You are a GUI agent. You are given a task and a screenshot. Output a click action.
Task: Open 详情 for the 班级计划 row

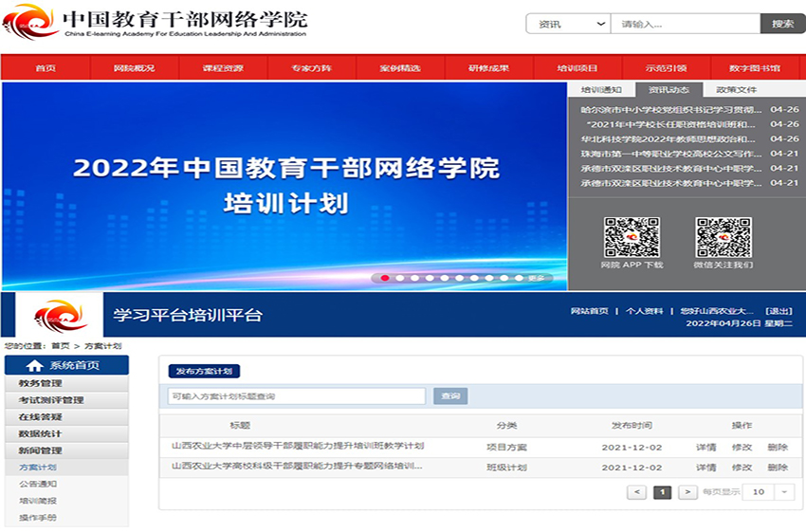[x=705, y=468]
